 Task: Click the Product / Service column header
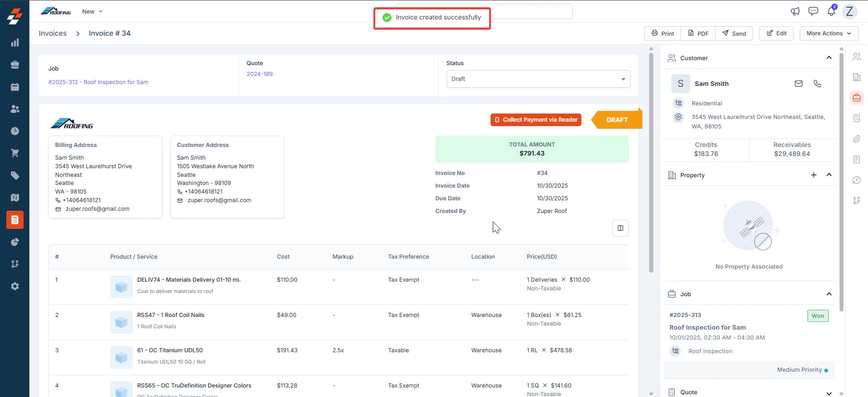134,257
